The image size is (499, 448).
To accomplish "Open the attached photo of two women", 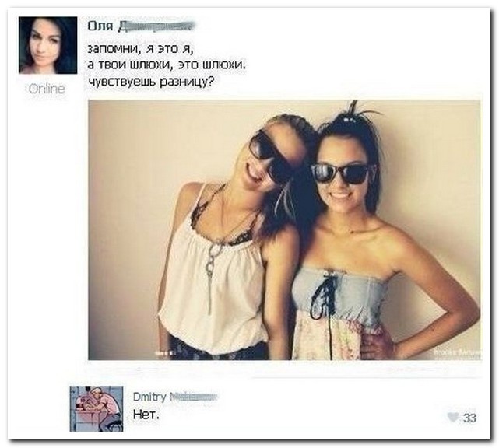I will click(x=284, y=230).
